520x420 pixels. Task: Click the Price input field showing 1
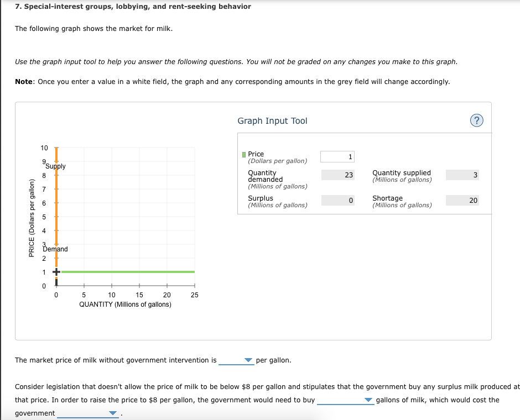click(x=337, y=156)
